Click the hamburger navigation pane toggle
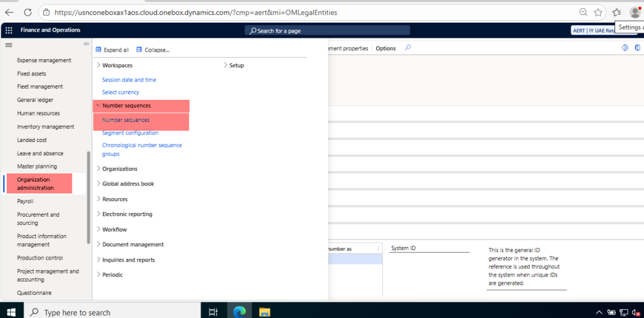The image size is (644, 318). [x=9, y=45]
